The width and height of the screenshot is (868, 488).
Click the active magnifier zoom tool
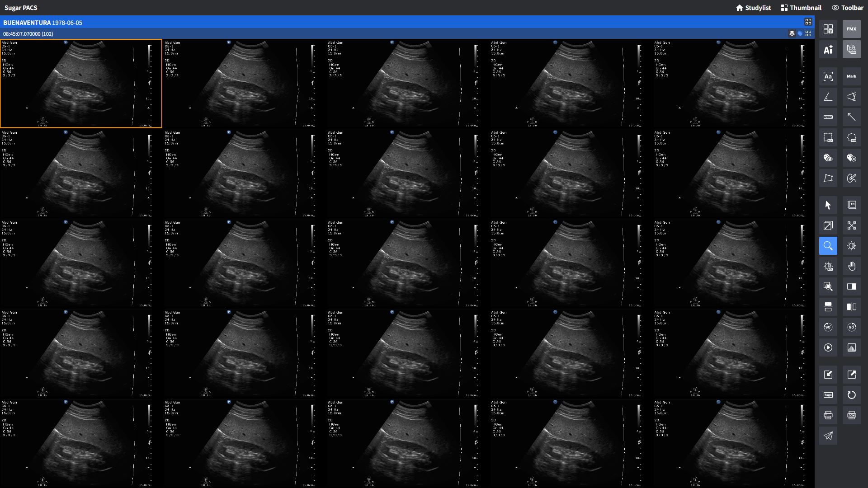tap(828, 246)
